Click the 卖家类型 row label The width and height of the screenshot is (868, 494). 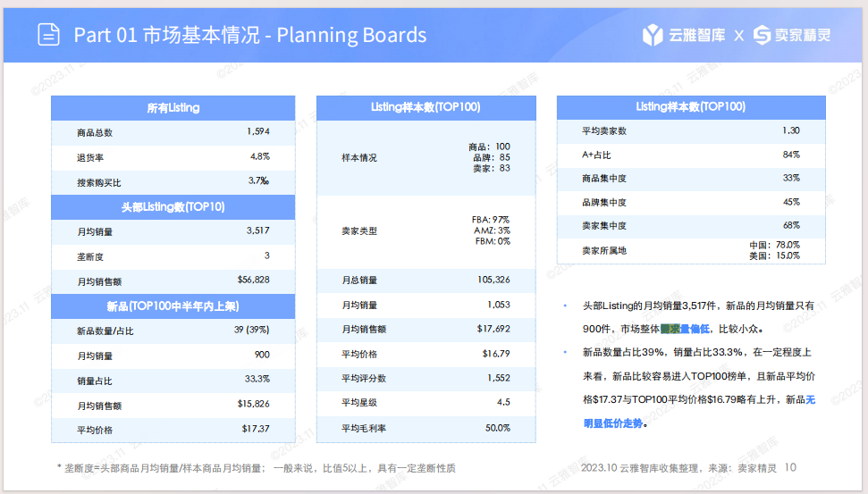click(x=359, y=230)
